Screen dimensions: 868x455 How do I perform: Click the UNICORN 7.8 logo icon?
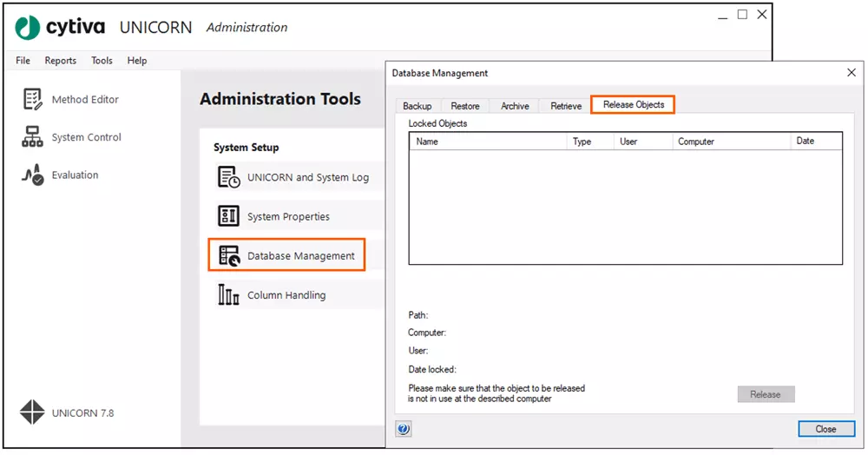[32, 412]
